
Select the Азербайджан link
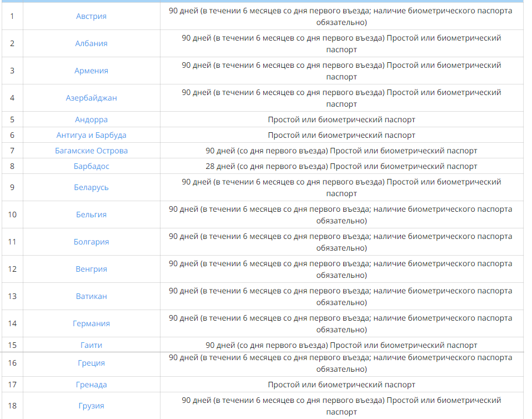[x=91, y=98]
